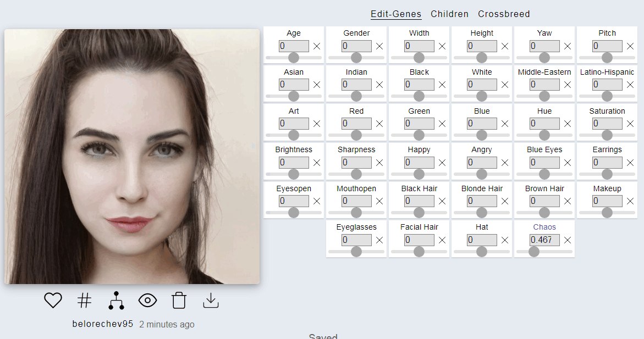Viewport: 644px width, 339px height.
Task: Open belorechev95 user profile link
Action: [103, 324]
